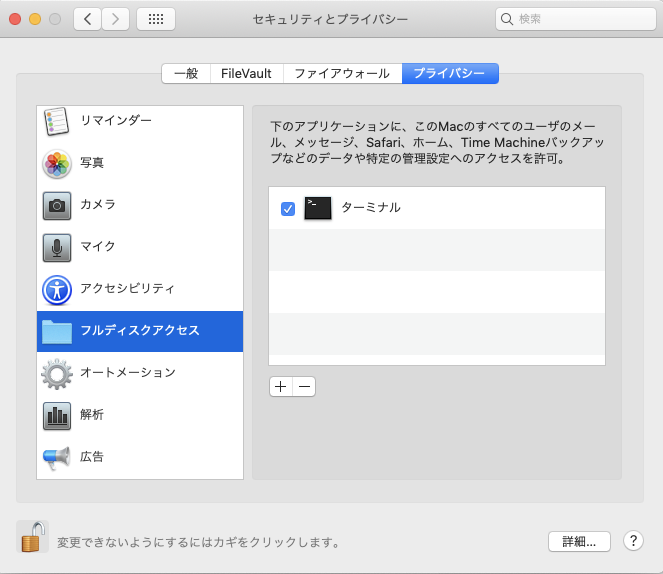Screen dimensions: 663x574
Task: Open help with the question mark button
Action: 633,541
